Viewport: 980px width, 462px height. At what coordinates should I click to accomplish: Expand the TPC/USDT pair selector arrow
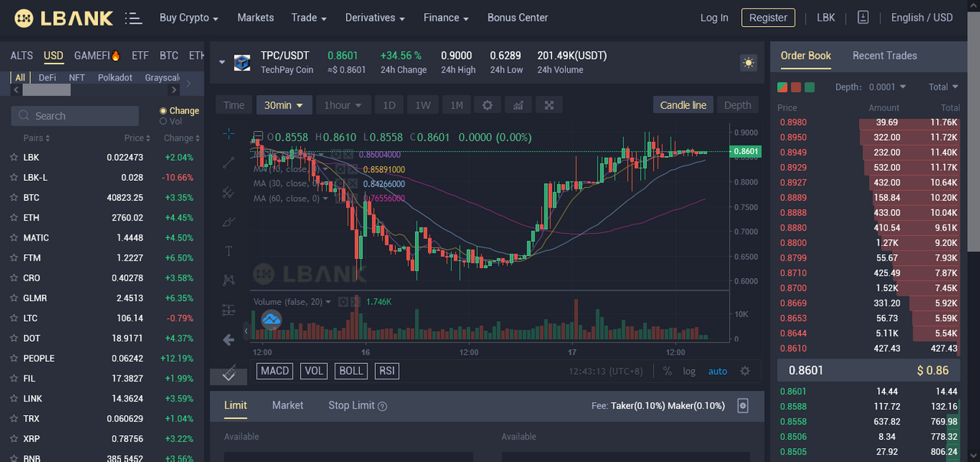click(222, 62)
